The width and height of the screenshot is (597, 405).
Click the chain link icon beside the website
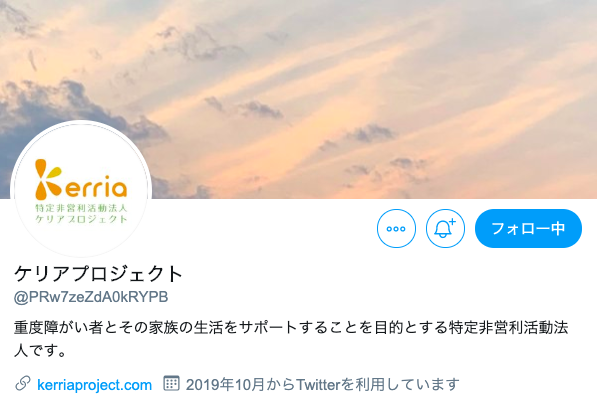[x=22, y=384]
